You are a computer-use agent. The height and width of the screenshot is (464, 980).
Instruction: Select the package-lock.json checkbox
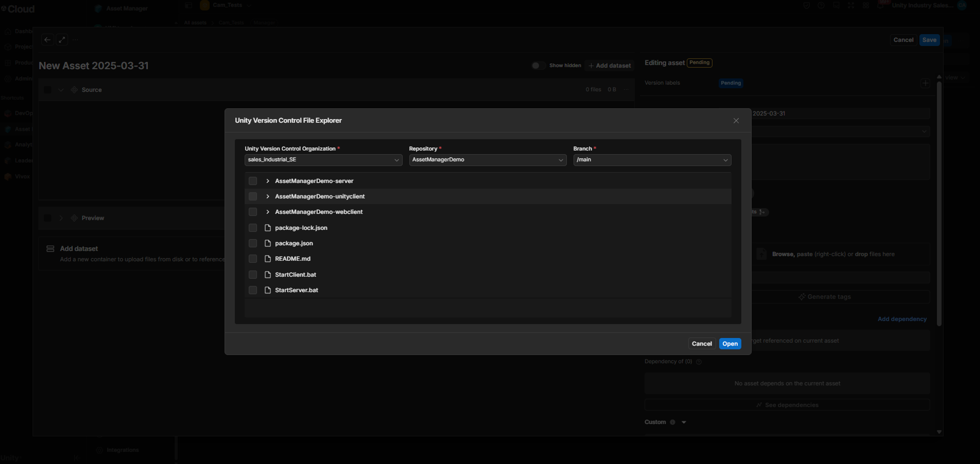(x=253, y=228)
